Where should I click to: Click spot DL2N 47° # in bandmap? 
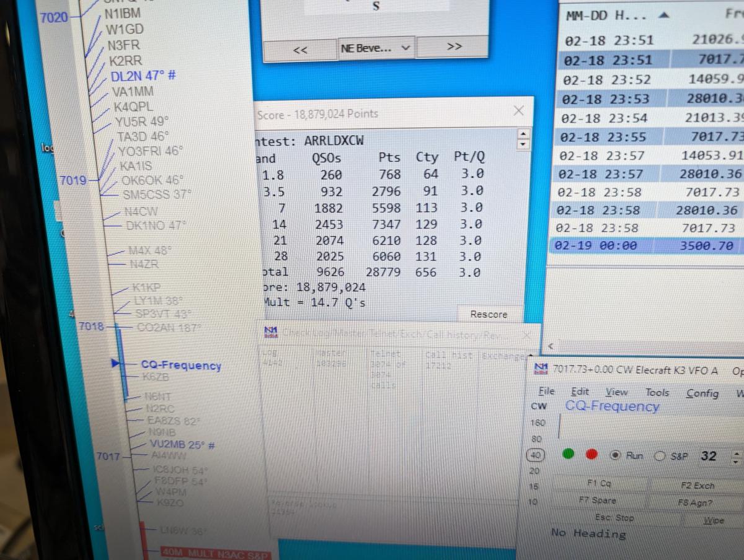coord(143,76)
